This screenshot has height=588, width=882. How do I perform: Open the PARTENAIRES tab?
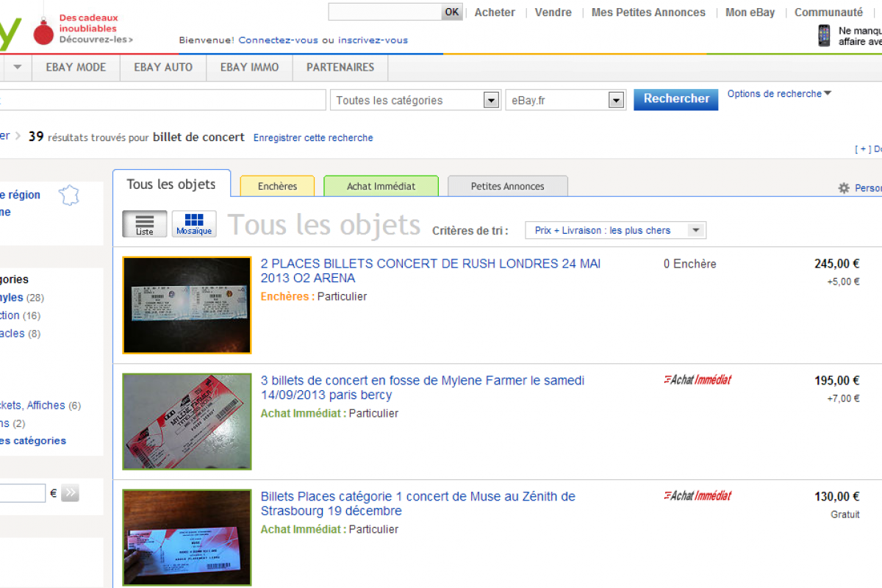pos(340,67)
